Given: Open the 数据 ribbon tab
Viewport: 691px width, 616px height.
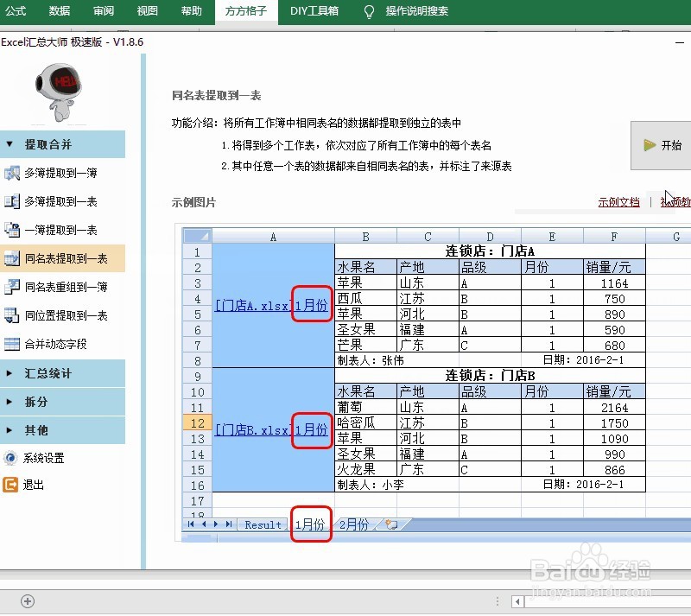Looking at the screenshot, I should coord(60,11).
